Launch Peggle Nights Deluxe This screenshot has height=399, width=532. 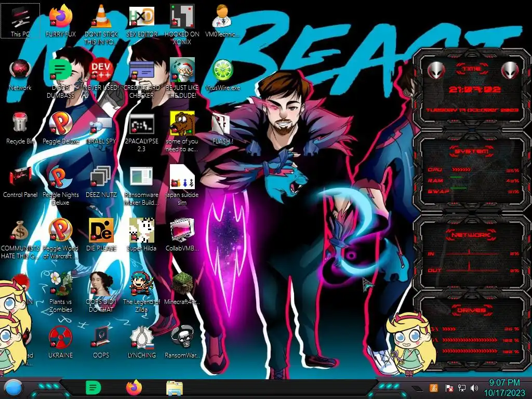point(60,186)
